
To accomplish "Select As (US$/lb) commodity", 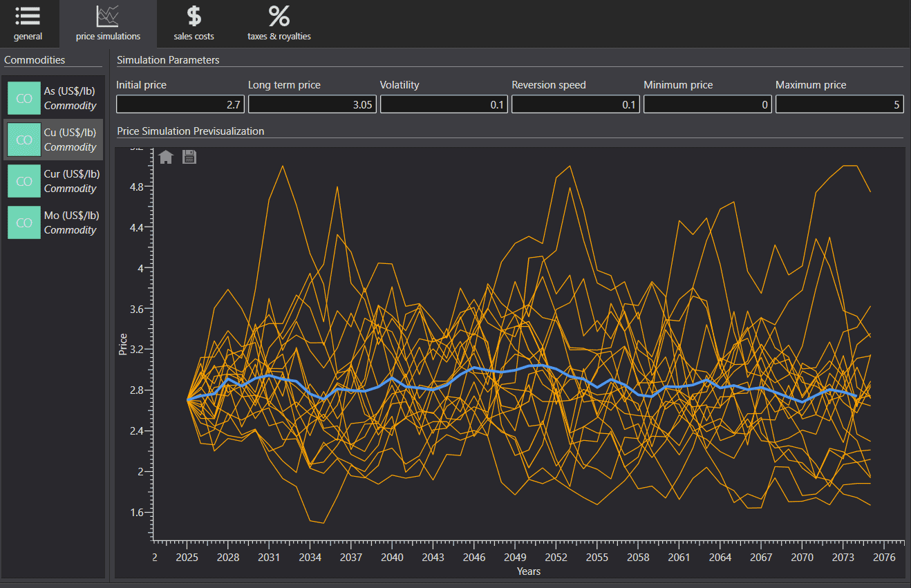I will click(54, 98).
